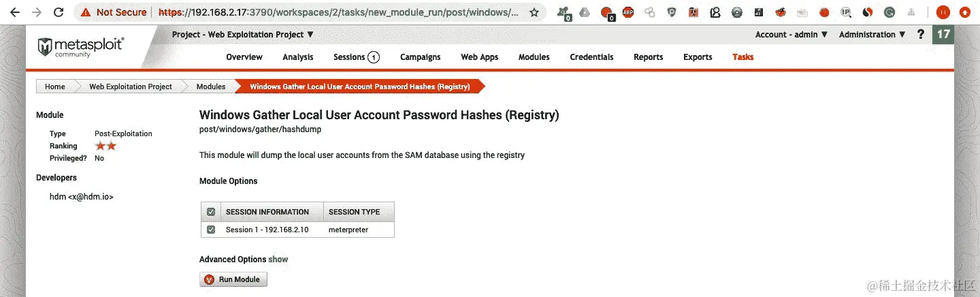Open the Administration dropdown menu
Screen dimensions: 980x297
click(872, 35)
